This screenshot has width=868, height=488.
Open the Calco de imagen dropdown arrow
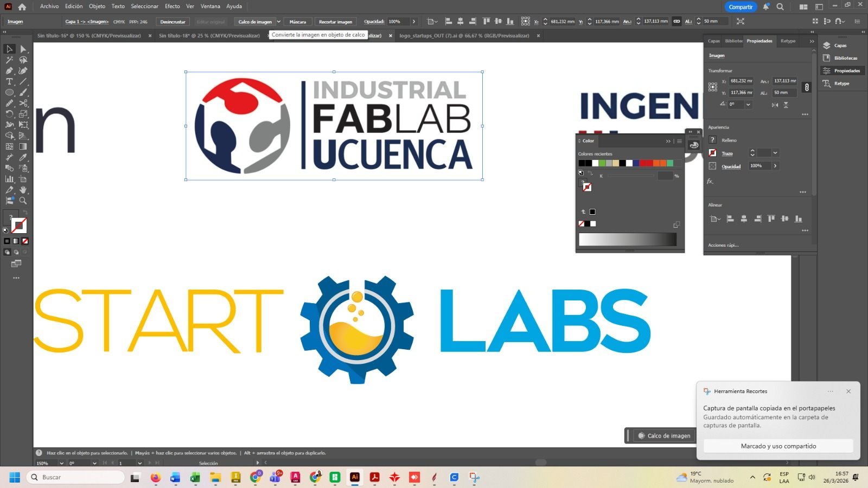click(279, 22)
